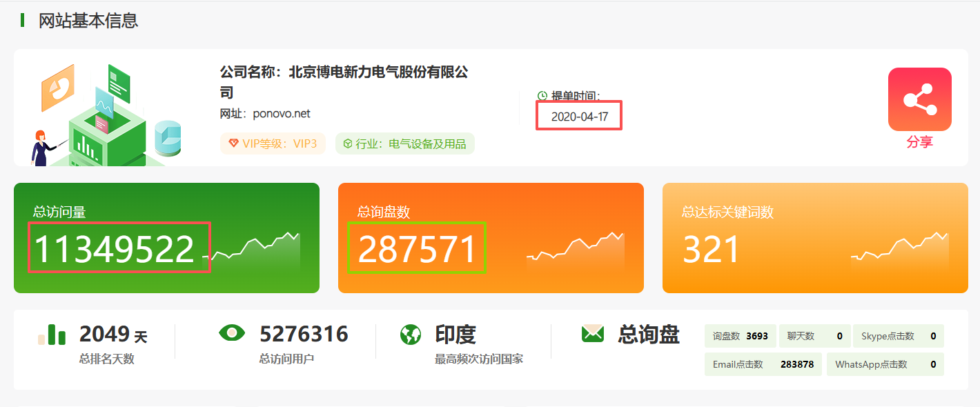Click the clock icon beside 提单时间
This screenshot has width=980, height=407.
pos(542,96)
